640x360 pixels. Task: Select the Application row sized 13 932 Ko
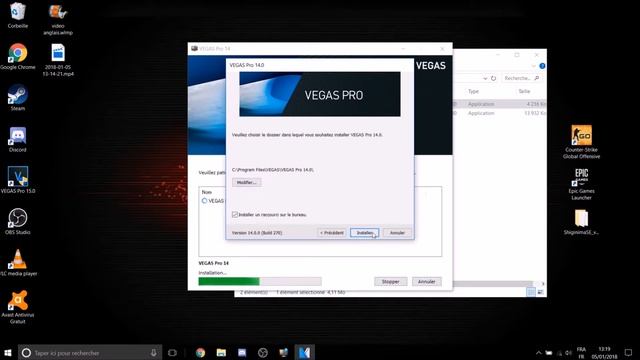pos(500,113)
